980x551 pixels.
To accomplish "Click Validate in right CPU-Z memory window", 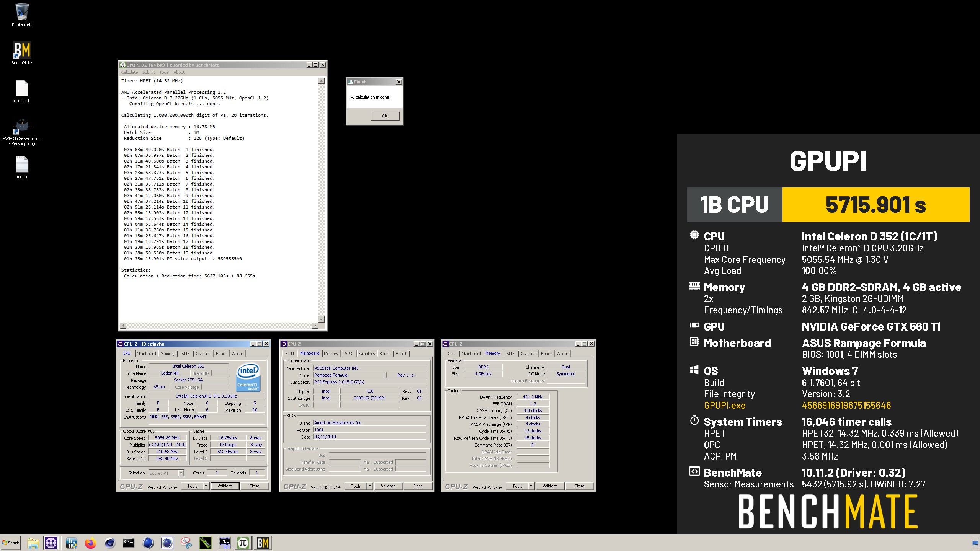I will tap(550, 486).
